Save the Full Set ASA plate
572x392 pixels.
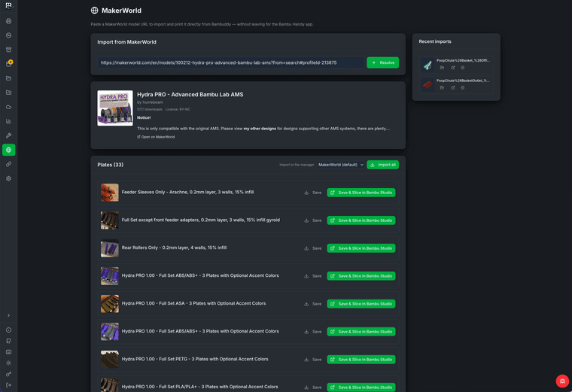[x=313, y=304]
